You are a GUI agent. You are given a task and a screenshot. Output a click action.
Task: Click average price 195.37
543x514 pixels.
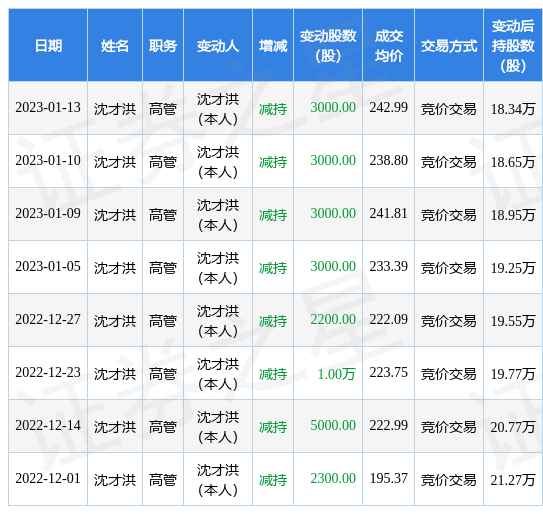tap(388, 478)
